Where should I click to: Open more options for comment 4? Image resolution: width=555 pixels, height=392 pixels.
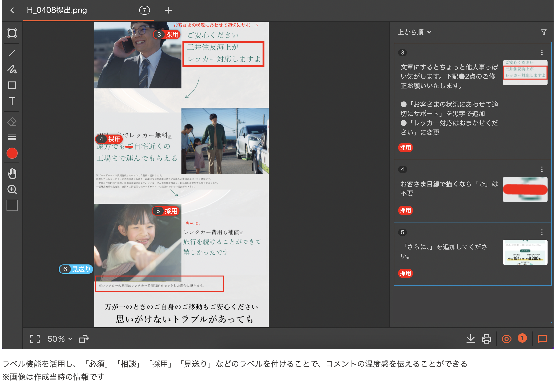coord(542,169)
